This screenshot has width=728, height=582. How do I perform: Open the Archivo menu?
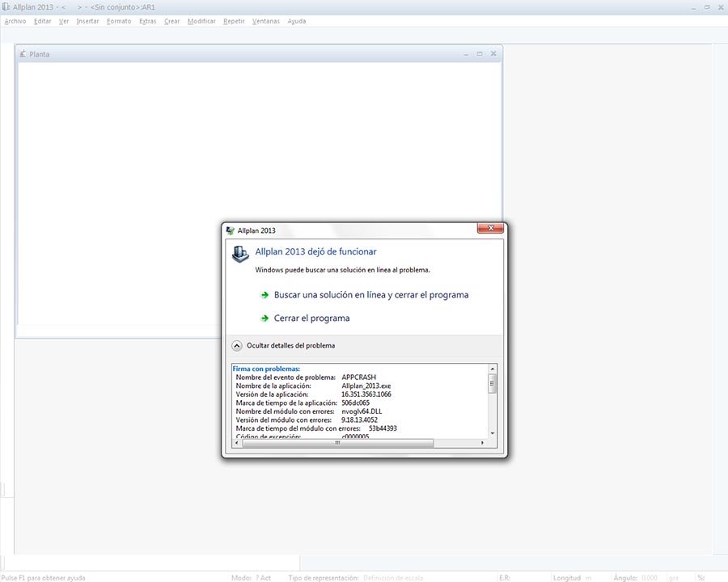(15, 21)
